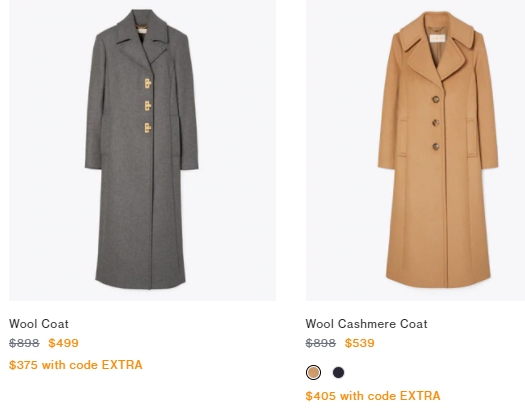This screenshot has width=525, height=410.
Task: Click the $499 sale price
Action: click(x=63, y=343)
